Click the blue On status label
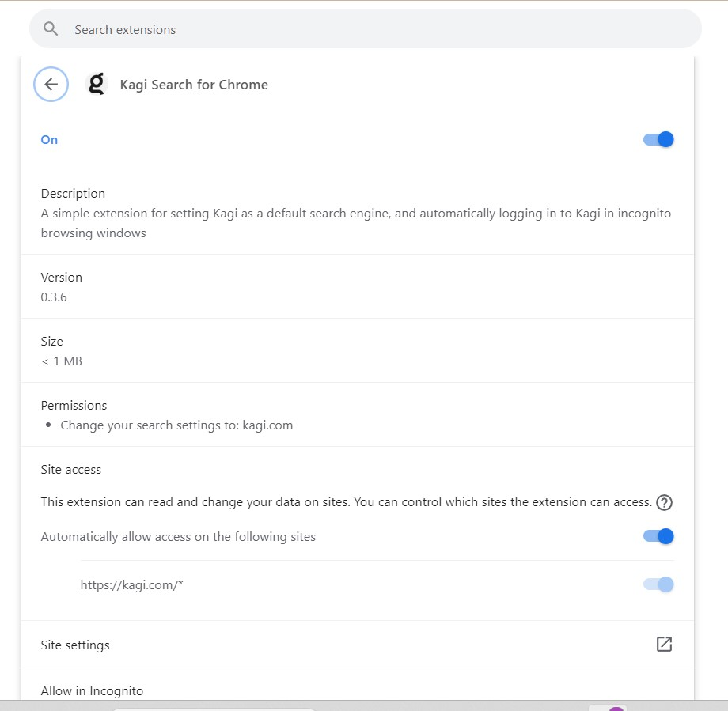 [x=49, y=140]
